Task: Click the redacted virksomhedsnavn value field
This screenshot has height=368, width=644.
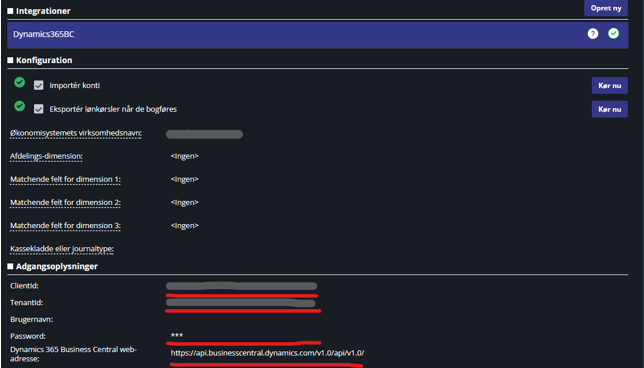Action: [x=204, y=134]
